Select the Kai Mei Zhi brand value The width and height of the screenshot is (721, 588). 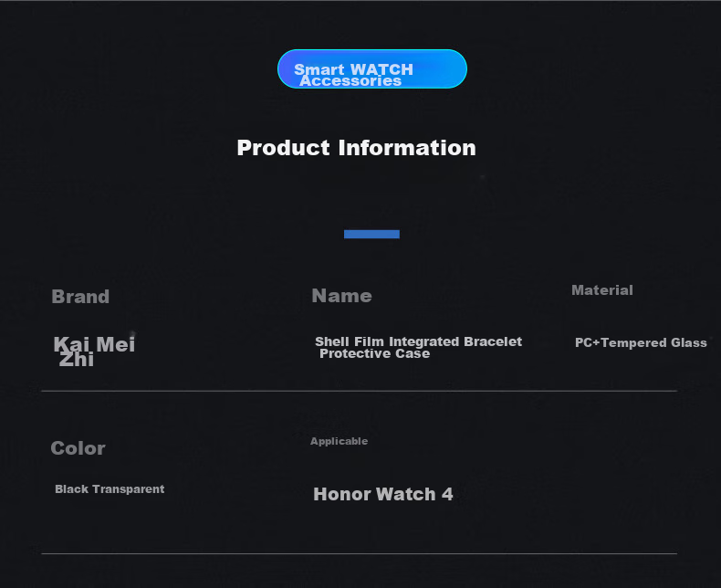(x=94, y=351)
